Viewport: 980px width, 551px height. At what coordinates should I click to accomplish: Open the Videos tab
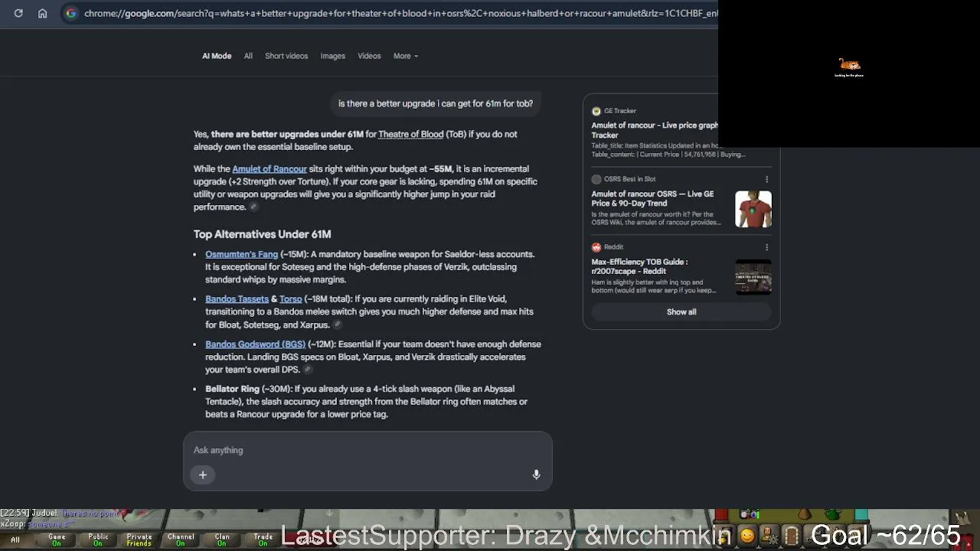point(369,56)
